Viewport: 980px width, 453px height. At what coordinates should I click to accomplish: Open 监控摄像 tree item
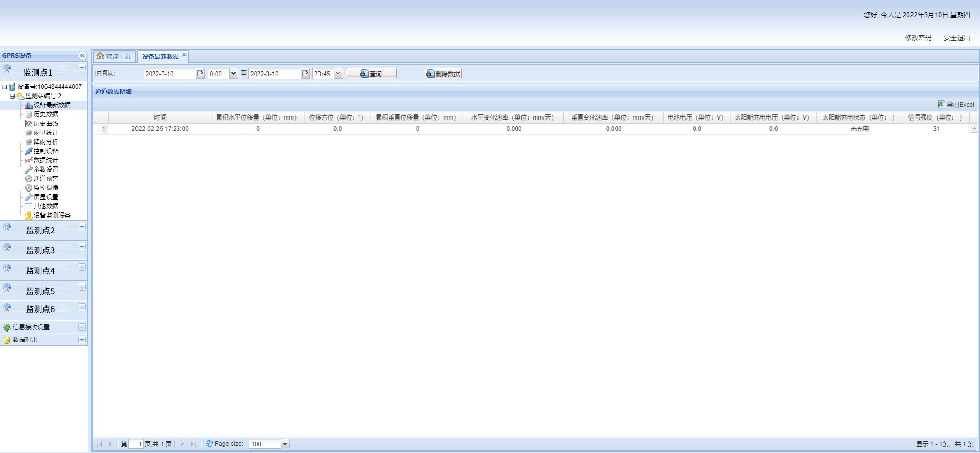(46, 188)
